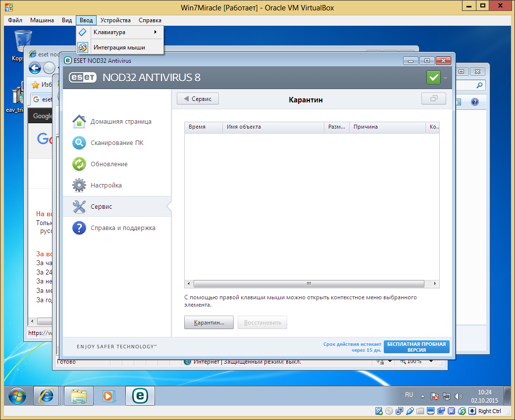Click the Сервис wrench tools icon
Screen dimensions: 515x420
pos(79,207)
